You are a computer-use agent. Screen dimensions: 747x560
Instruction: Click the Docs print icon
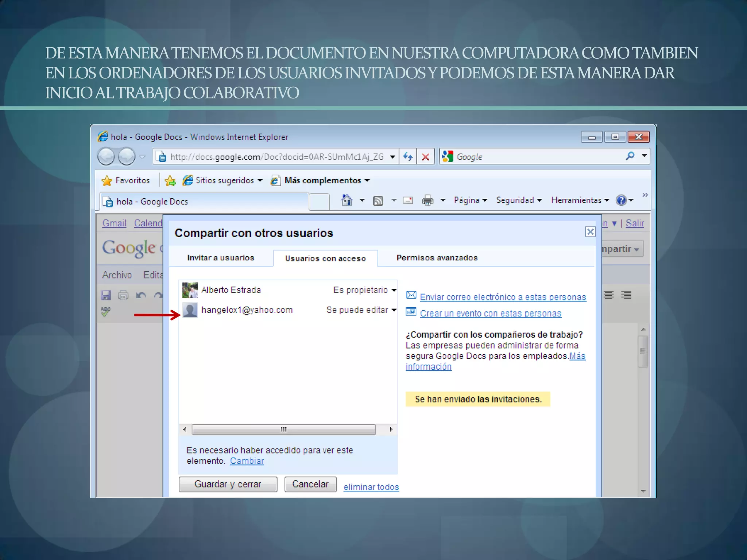(x=123, y=295)
